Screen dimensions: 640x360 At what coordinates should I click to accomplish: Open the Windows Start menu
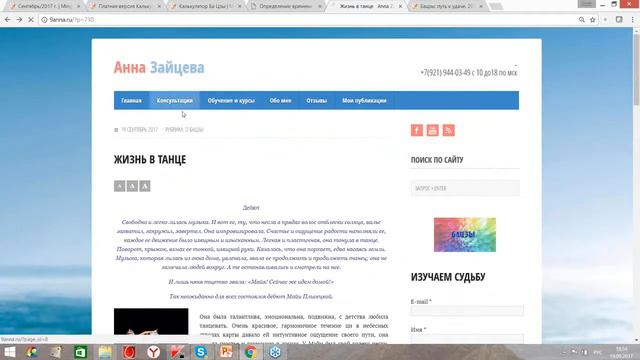pyautogui.click(x=9, y=352)
